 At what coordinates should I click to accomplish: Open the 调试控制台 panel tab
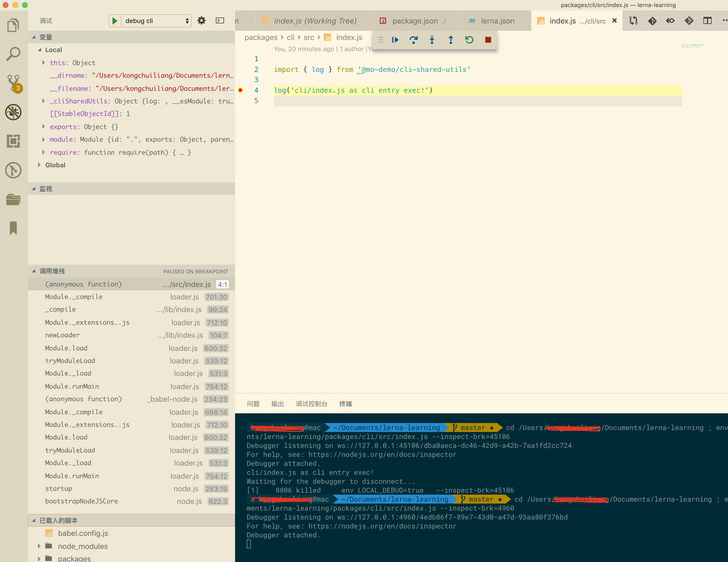point(311,404)
